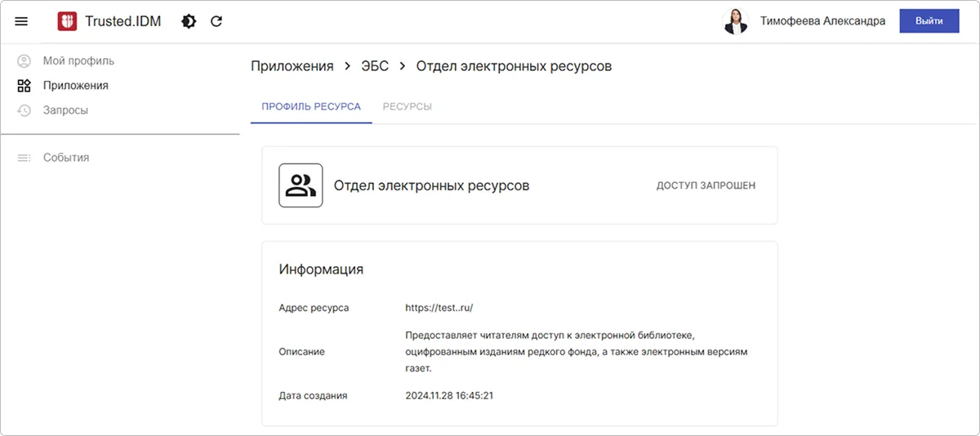Viewport: 980px width, 436px height.
Task: Navigate to ЭБС in the breadcrumb
Action: tap(375, 66)
